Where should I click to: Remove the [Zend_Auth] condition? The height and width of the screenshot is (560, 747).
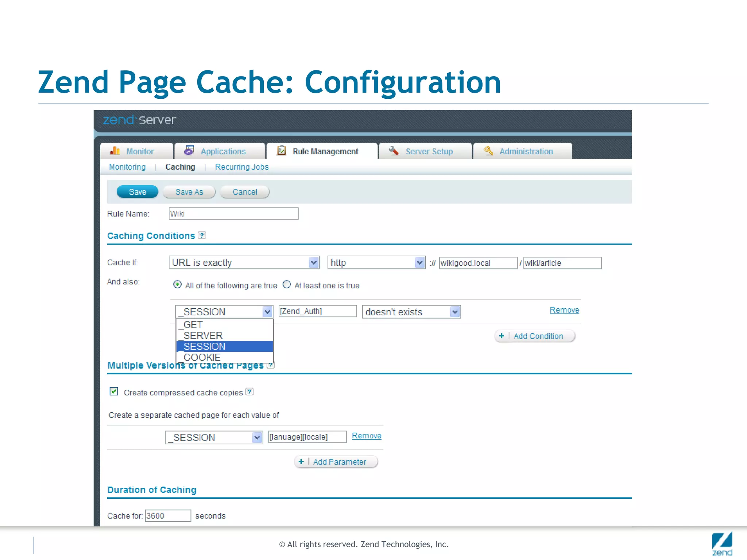click(x=564, y=310)
